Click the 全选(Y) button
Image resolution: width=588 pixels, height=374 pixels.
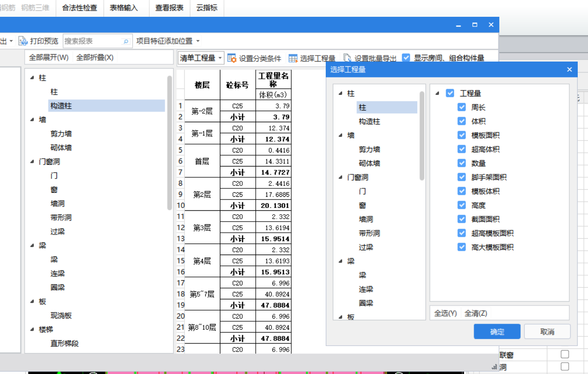tap(445, 313)
